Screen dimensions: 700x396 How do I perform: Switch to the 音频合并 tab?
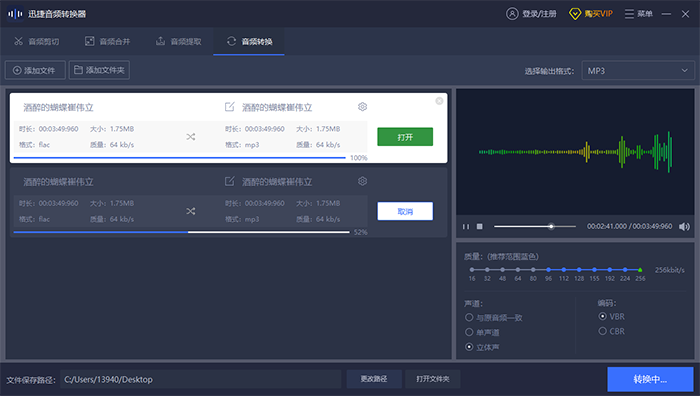[x=108, y=42]
